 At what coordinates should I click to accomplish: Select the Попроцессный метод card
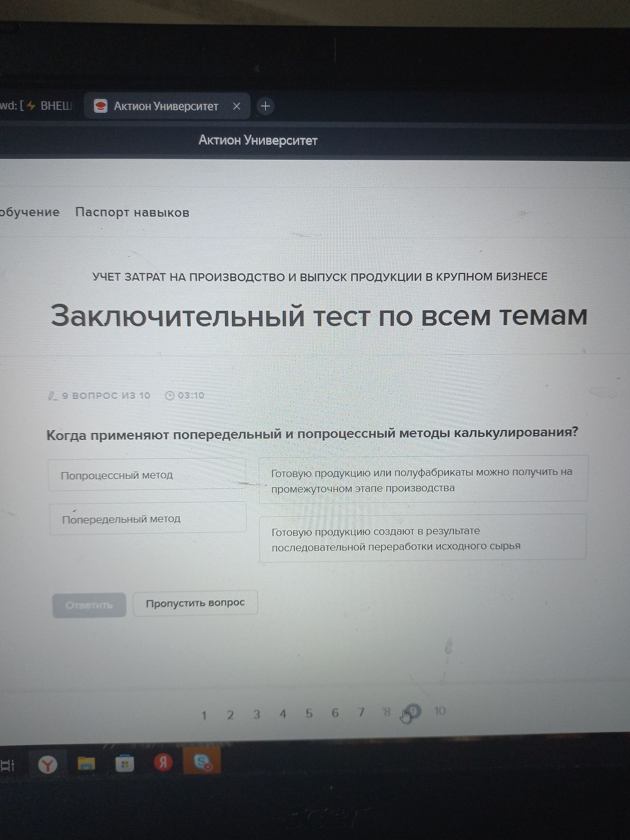point(147,475)
